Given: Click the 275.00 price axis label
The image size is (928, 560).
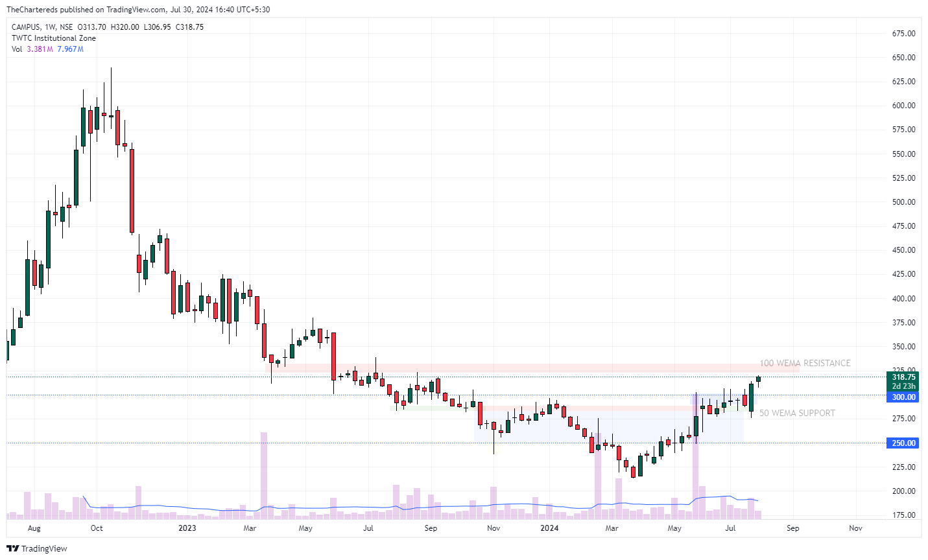Looking at the screenshot, I should tap(903, 419).
